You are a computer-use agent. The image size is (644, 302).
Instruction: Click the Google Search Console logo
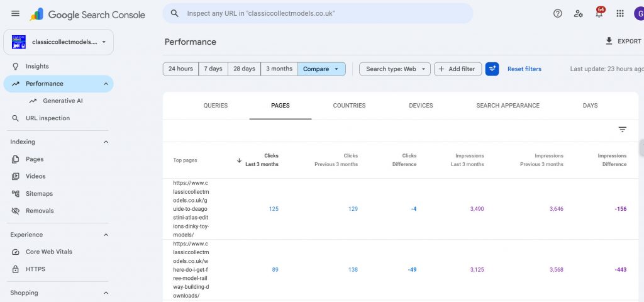pos(87,14)
